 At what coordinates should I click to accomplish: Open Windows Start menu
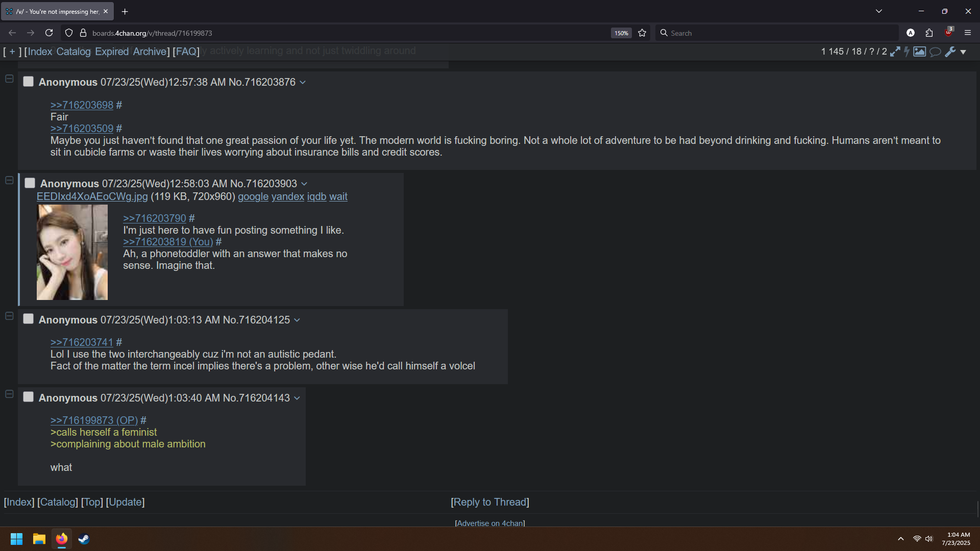click(16, 539)
